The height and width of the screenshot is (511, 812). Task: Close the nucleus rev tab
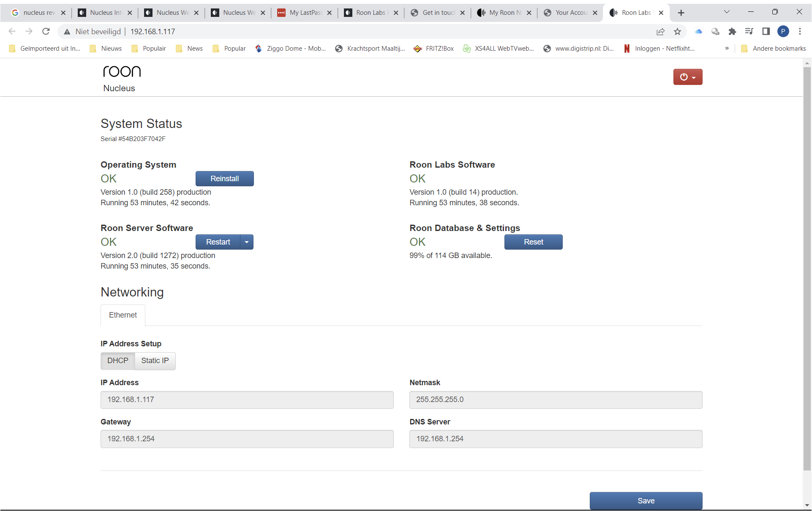click(63, 13)
